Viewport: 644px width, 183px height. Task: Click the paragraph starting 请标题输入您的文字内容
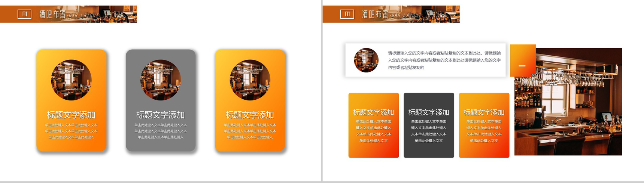coord(444,60)
